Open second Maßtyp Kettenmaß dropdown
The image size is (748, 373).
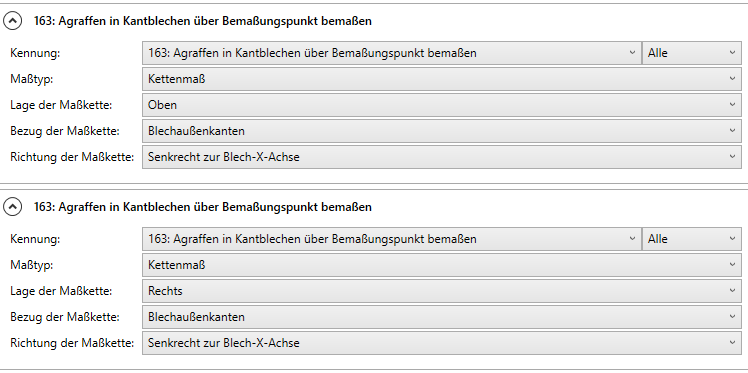[x=442, y=265]
